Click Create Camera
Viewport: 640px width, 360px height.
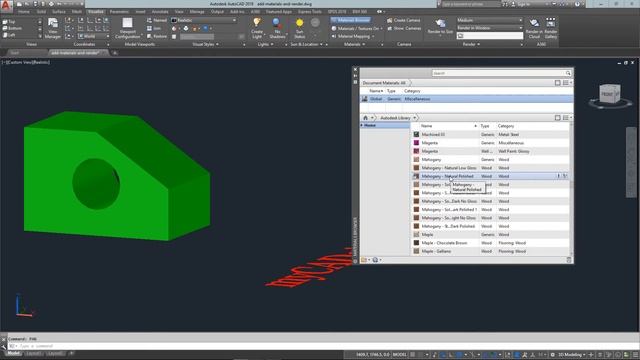(x=403, y=20)
